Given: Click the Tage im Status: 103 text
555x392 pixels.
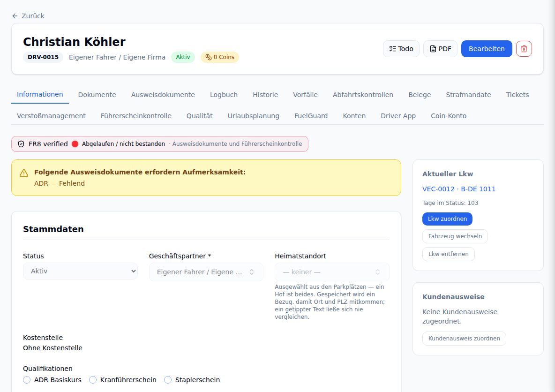Looking at the screenshot, I should (450, 203).
